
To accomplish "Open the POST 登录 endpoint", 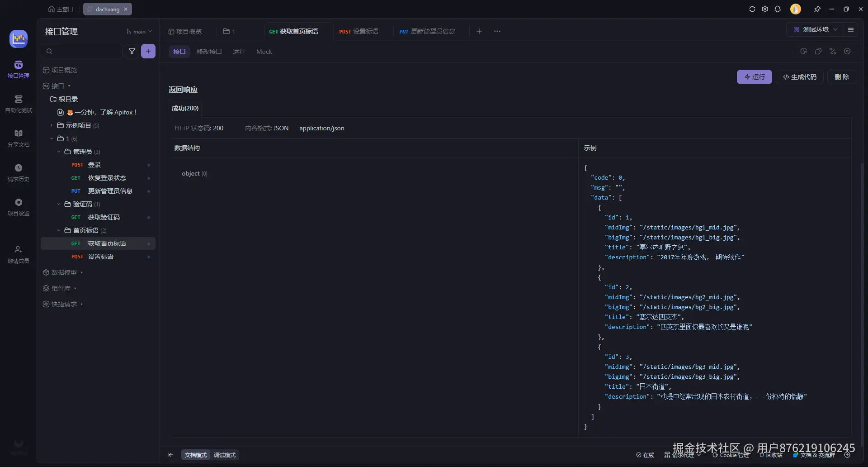I will pyautogui.click(x=98, y=165).
